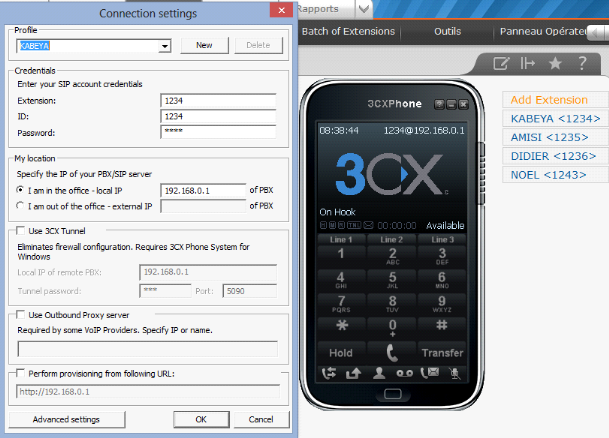Minimize the 3CXPhone softphone window

coord(451,104)
